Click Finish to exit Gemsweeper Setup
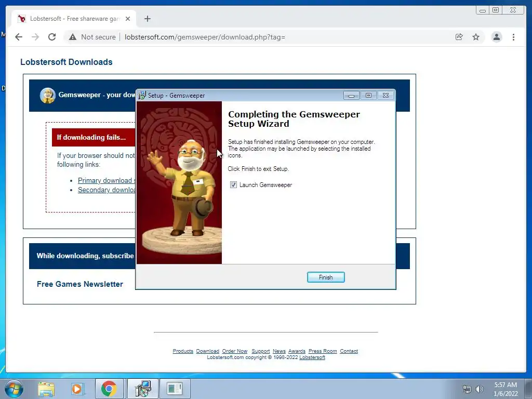 point(325,277)
